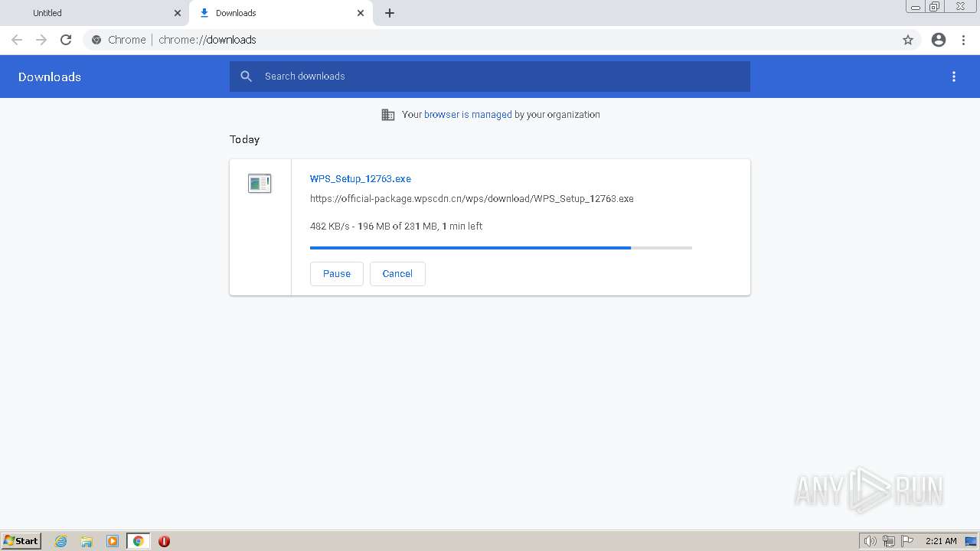This screenshot has height=551, width=980.
Task: Click the browser back arrow
Action: pos(17,40)
